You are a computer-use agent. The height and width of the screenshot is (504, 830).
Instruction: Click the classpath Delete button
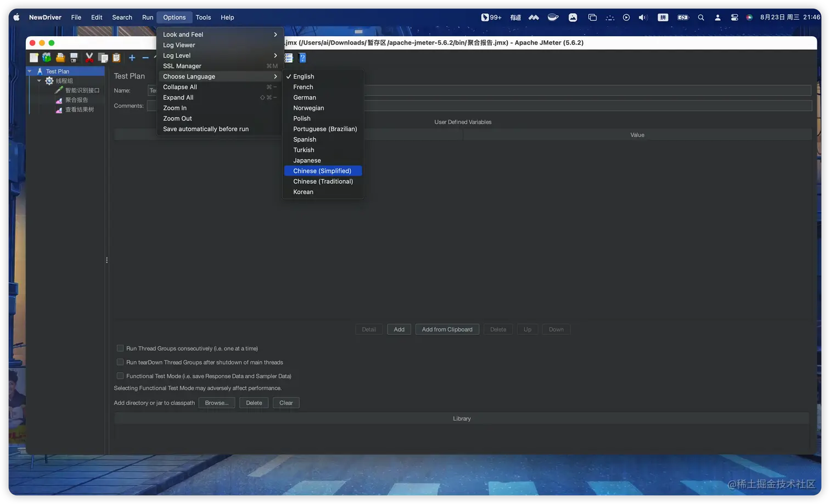point(254,403)
